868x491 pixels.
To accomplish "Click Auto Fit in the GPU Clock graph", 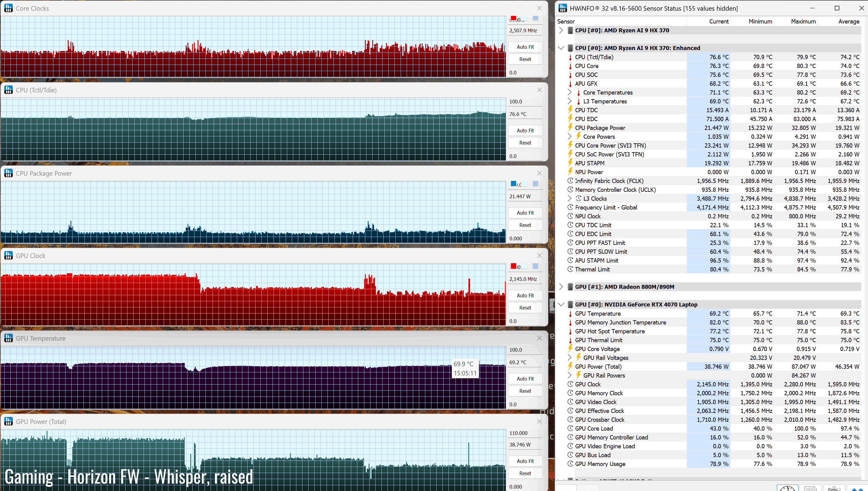I will (x=525, y=296).
